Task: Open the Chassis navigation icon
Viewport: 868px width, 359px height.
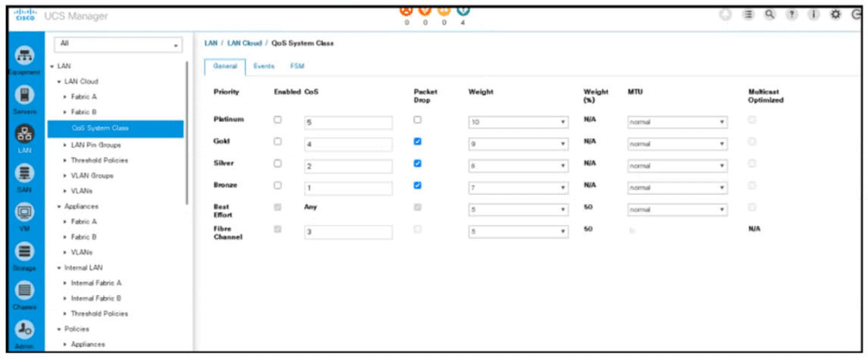Action: pyautogui.click(x=24, y=290)
